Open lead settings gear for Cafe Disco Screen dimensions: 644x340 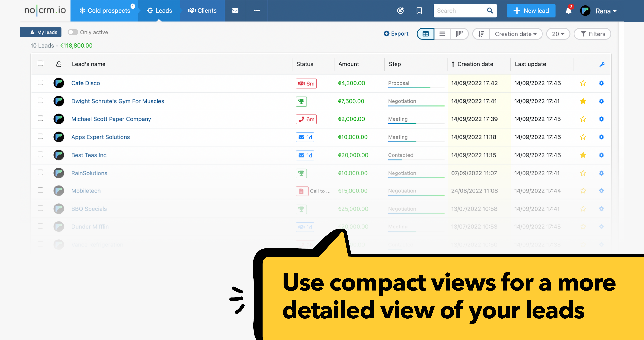pos(602,83)
